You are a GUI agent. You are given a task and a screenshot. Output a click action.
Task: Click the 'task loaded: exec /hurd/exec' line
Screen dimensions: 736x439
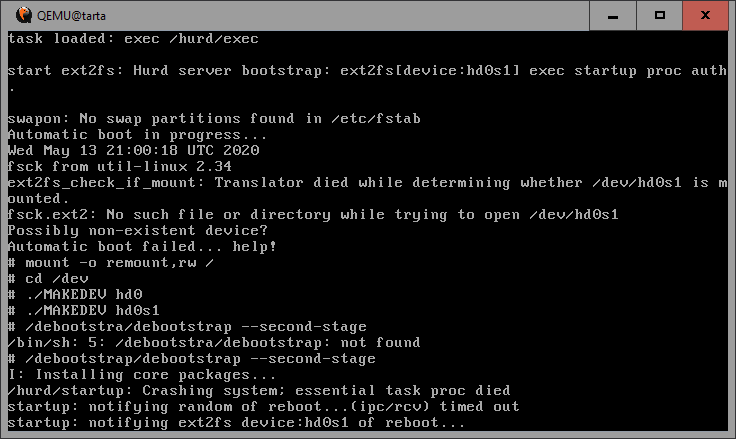(x=133, y=38)
